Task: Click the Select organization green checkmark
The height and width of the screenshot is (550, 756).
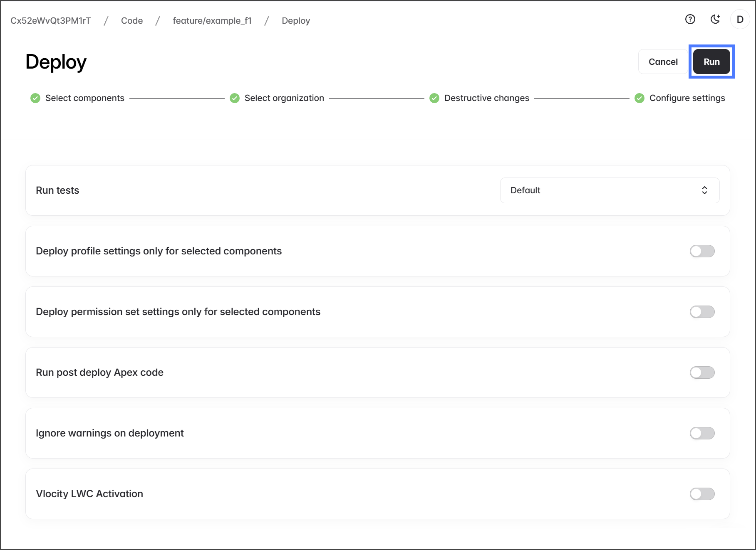Action: (235, 98)
